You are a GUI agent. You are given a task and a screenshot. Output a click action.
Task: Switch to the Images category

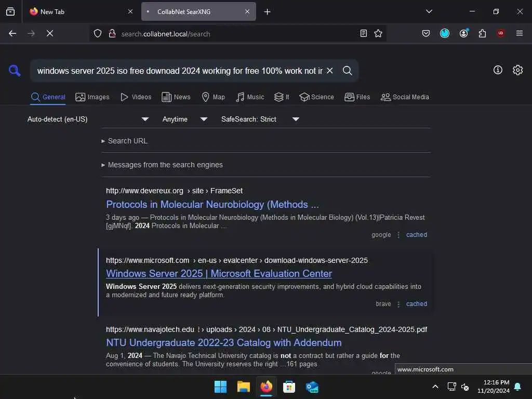point(92,97)
